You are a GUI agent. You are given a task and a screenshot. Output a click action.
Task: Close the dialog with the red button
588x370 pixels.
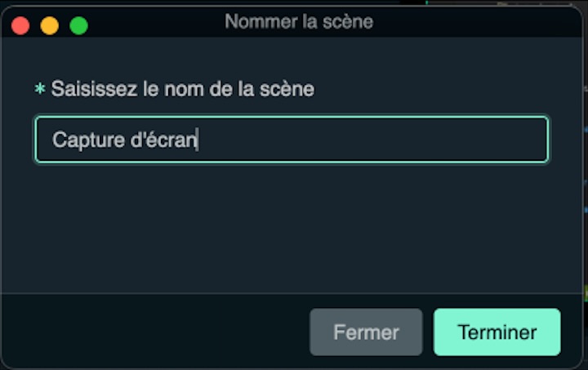(x=20, y=25)
